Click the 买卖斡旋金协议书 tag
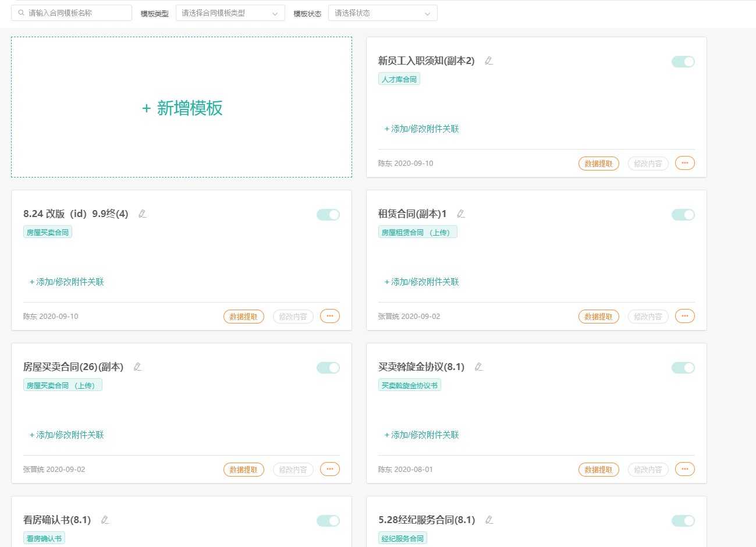Viewport: 756px width, 547px height. [410, 385]
